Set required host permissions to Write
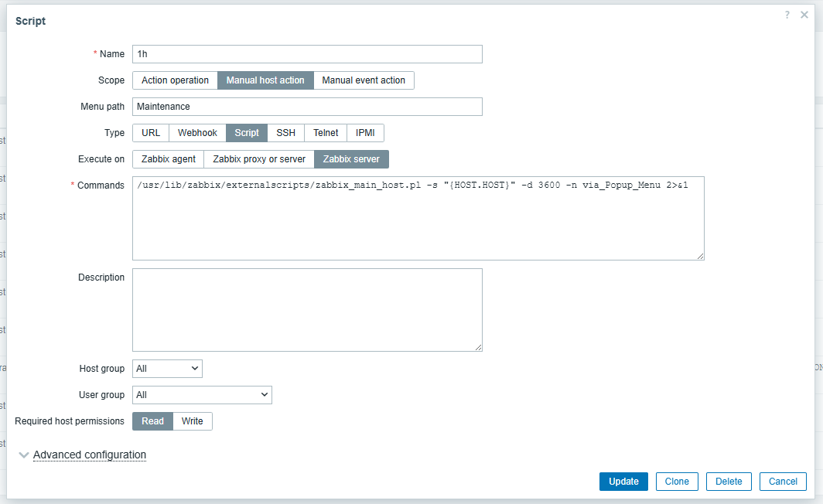823x504 pixels. [192, 421]
